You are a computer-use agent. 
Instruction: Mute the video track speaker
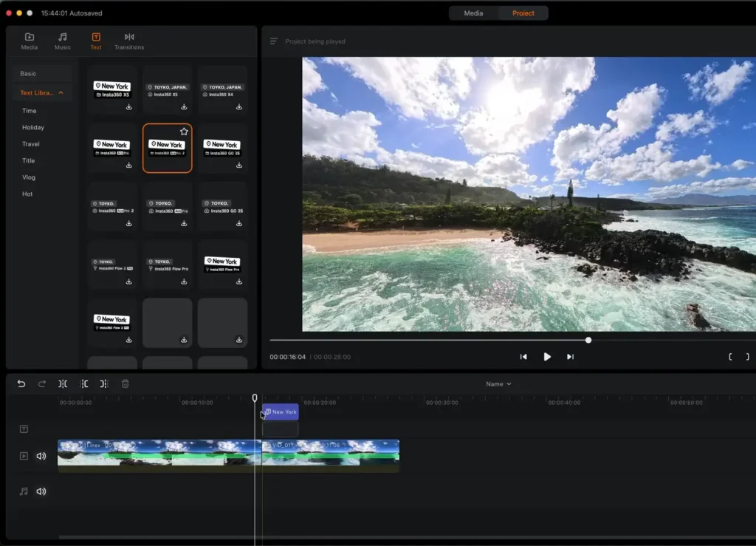(x=41, y=456)
